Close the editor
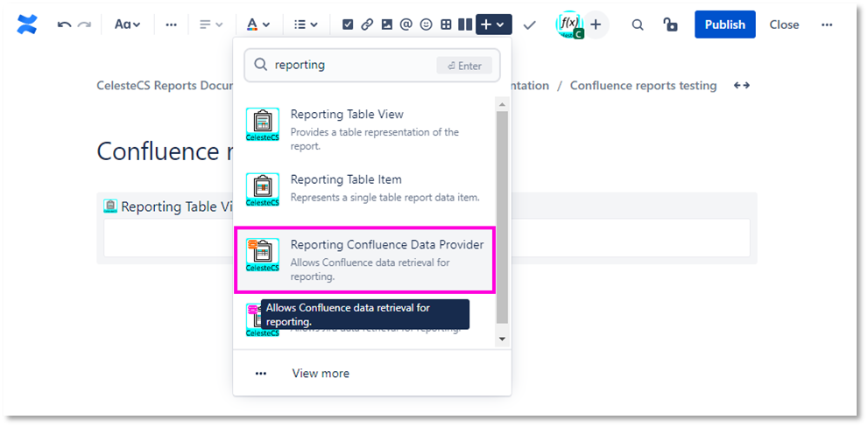The image size is (868, 427). (x=784, y=24)
